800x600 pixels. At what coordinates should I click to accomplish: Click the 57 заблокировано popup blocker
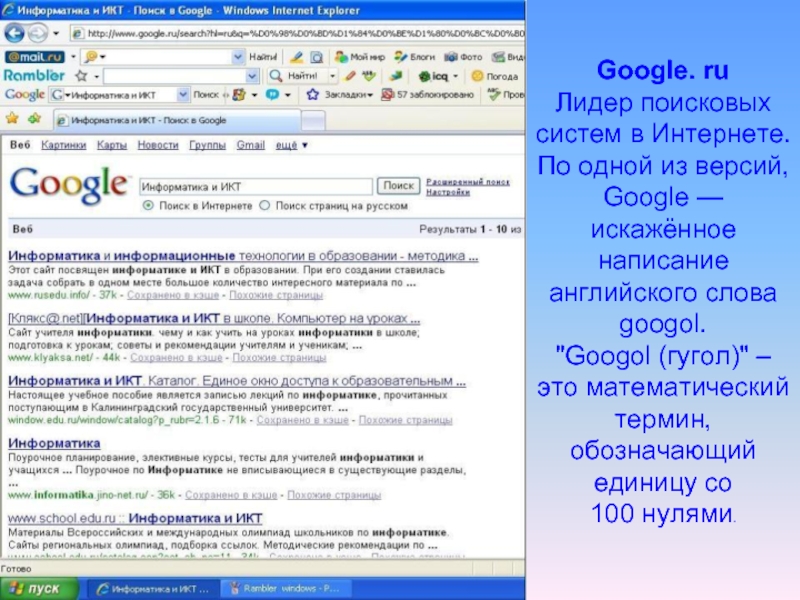pos(429,94)
